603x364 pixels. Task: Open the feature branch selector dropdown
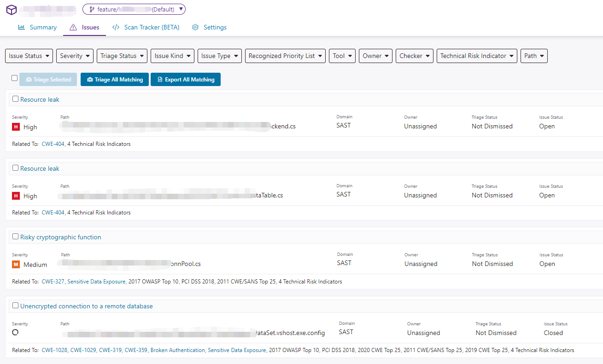click(x=134, y=9)
